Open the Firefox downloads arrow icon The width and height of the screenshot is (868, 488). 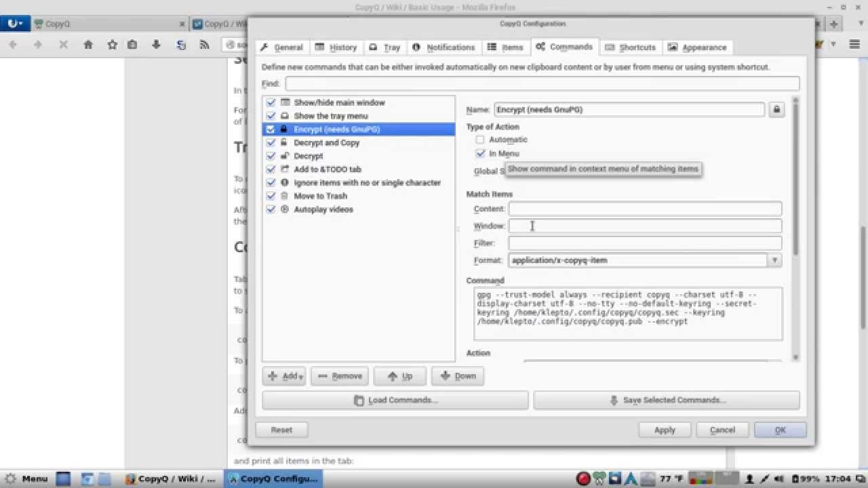(157, 45)
